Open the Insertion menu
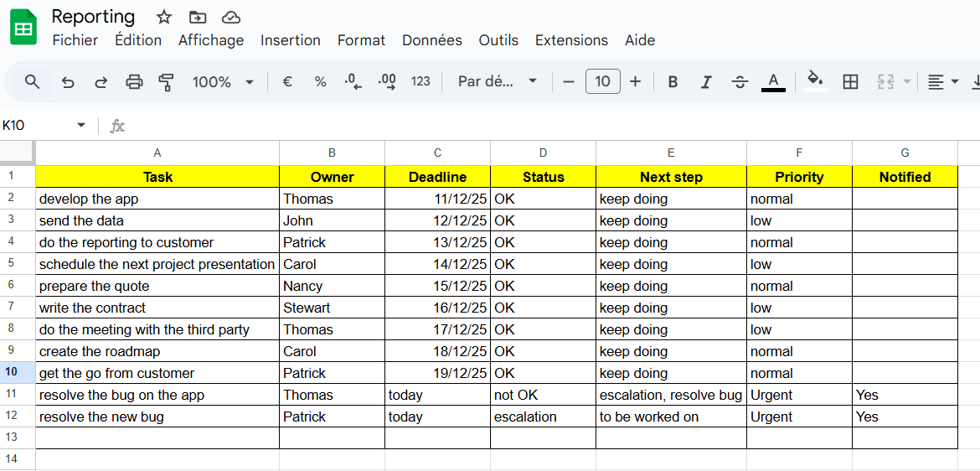This screenshot has width=980, height=471. (x=290, y=40)
